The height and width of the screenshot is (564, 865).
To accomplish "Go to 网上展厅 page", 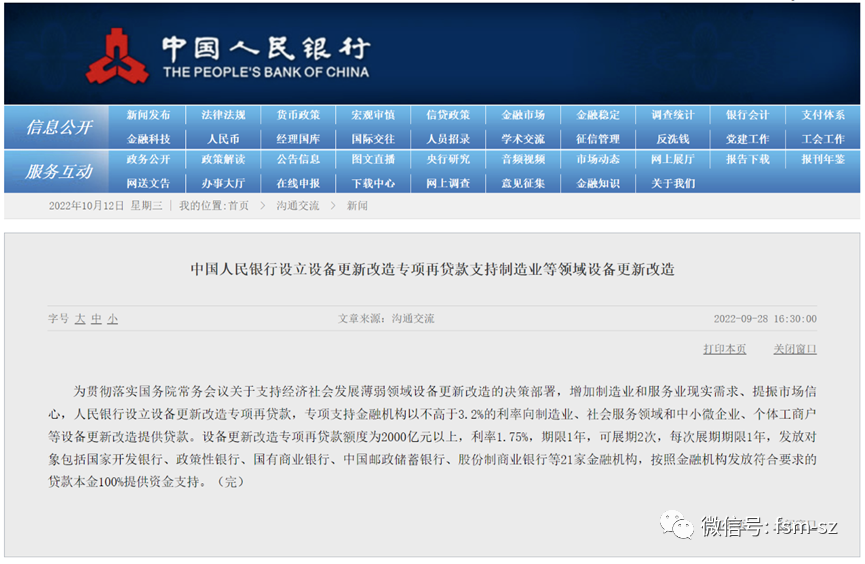I will click(673, 159).
